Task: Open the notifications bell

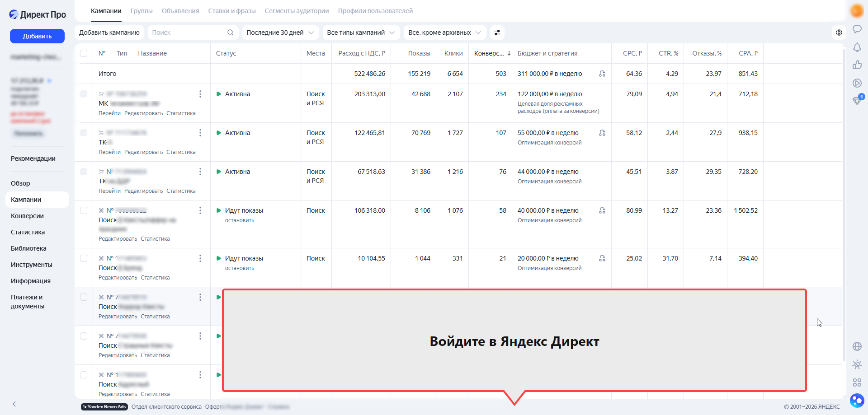Action: pyautogui.click(x=857, y=47)
